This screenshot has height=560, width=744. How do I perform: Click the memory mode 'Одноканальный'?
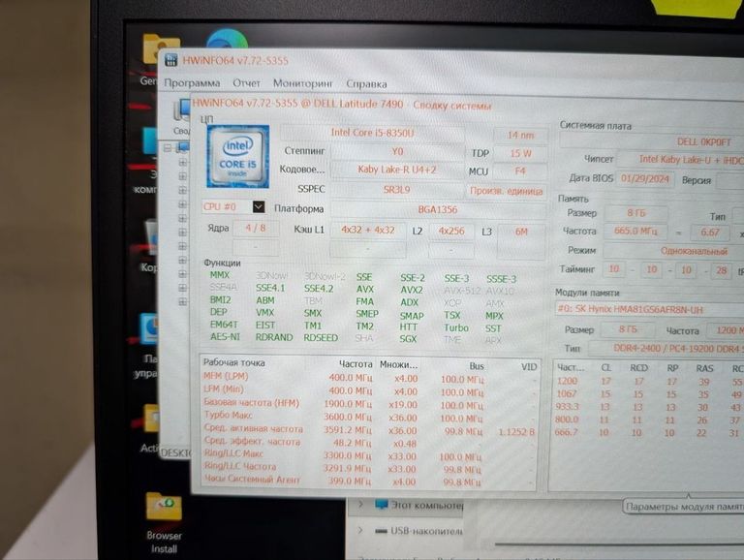click(x=674, y=251)
